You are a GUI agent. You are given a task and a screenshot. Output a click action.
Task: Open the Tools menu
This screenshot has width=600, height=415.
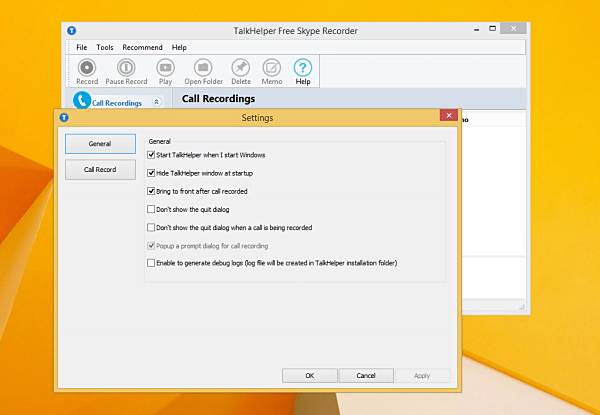click(x=105, y=47)
